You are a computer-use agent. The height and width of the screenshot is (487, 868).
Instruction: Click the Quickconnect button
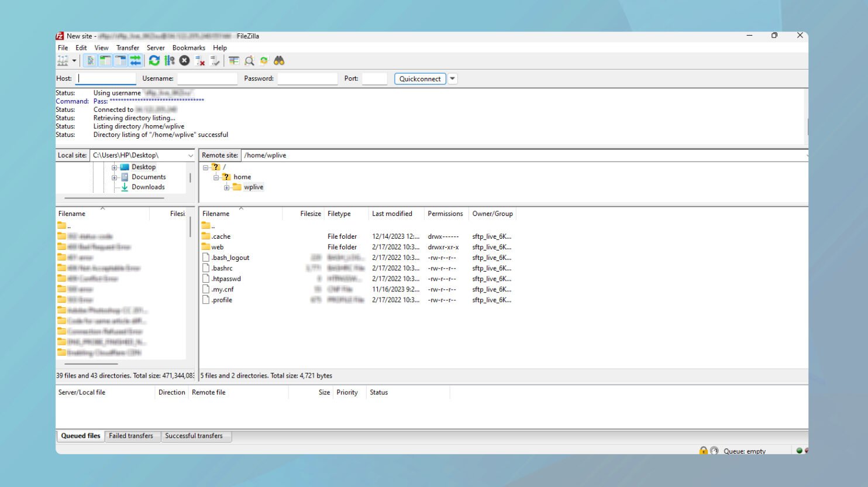click(420, 78)
